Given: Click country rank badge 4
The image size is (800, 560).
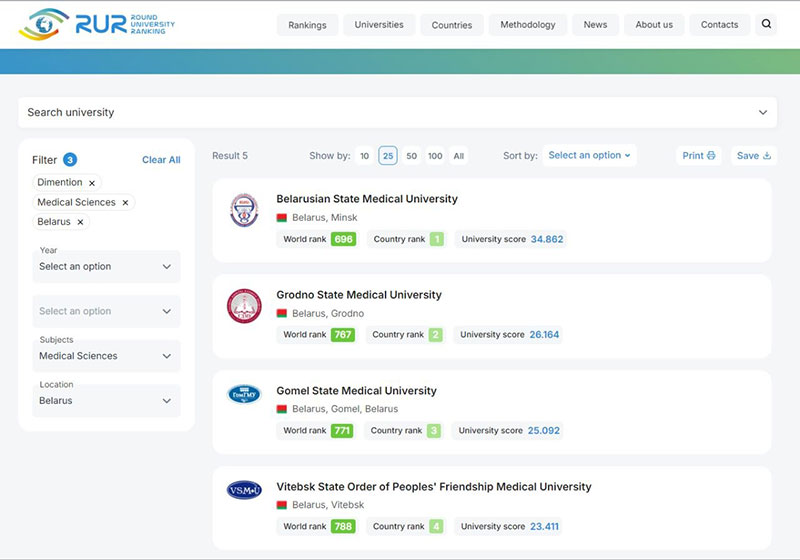Looking at the screenshot, I should coord(436,526).
